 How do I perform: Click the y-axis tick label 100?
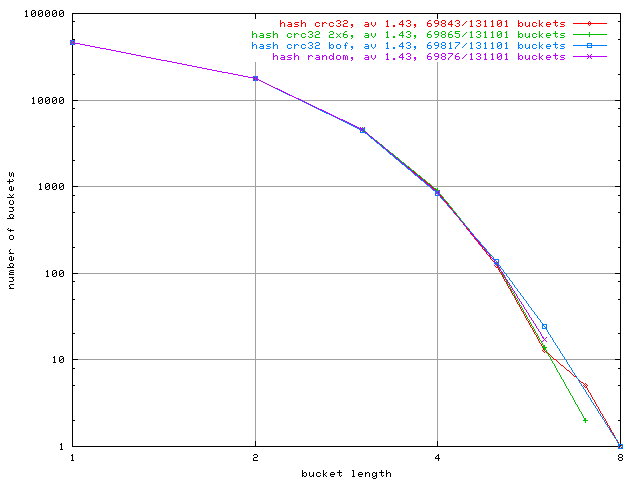55,274
